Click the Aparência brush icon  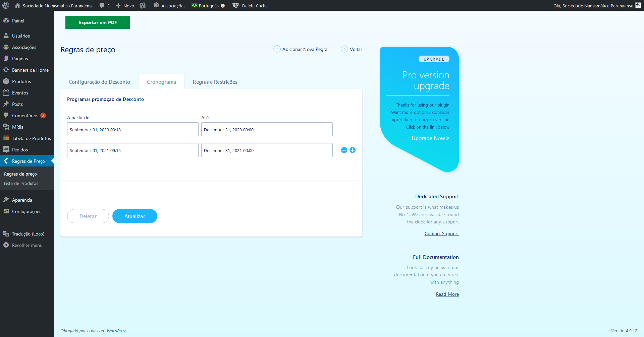[x=6, y=200]
